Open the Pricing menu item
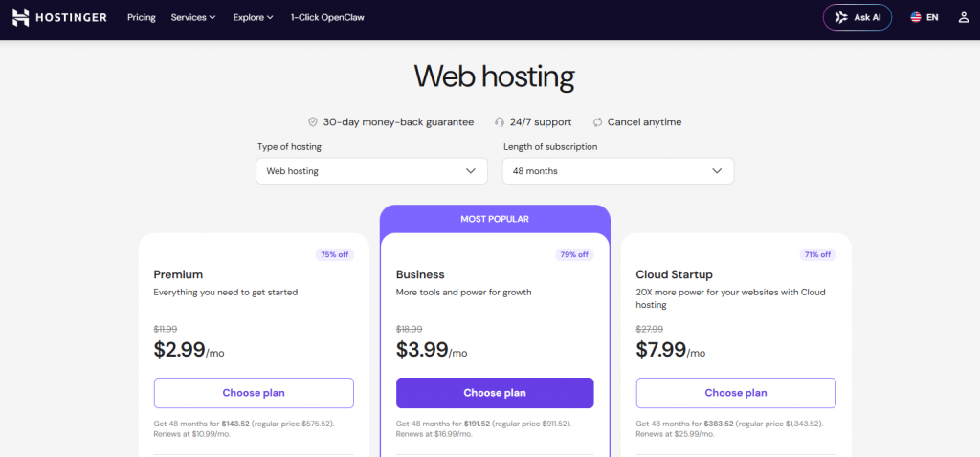980x457 pixels. point(142,17)
